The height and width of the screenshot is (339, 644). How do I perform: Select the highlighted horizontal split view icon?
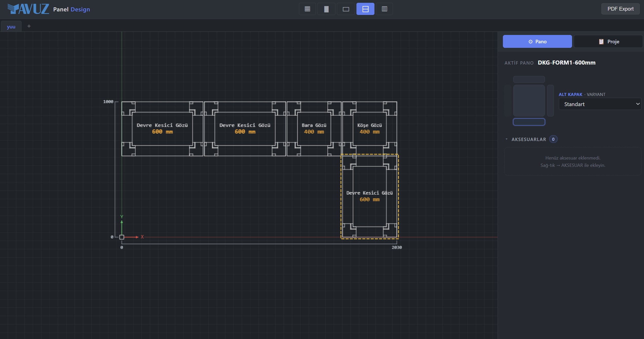[x=365, y=9]
